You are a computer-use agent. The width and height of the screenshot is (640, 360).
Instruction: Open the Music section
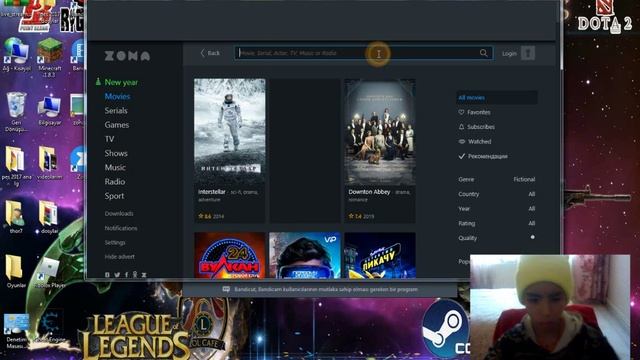pos(115,168)
